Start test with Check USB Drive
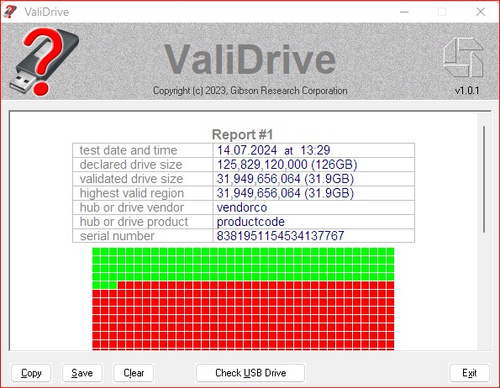500x388 pixels. (251, 373)
